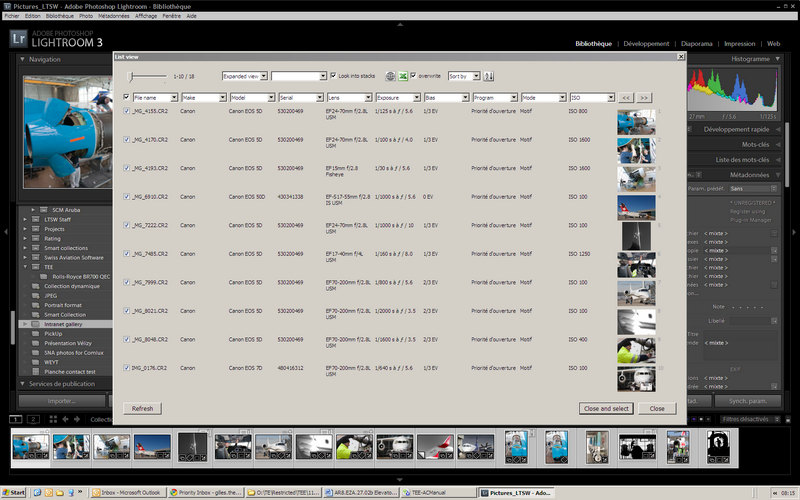Click 'Synch. param.' button
Image resolution: width=800 pixels, height=500 pixels.
pyautogui.click(x=747, y=401)
